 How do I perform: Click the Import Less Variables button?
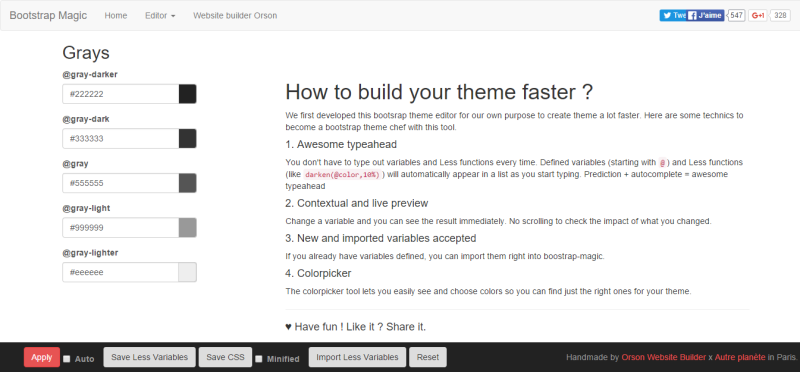(x=357, y=357)
